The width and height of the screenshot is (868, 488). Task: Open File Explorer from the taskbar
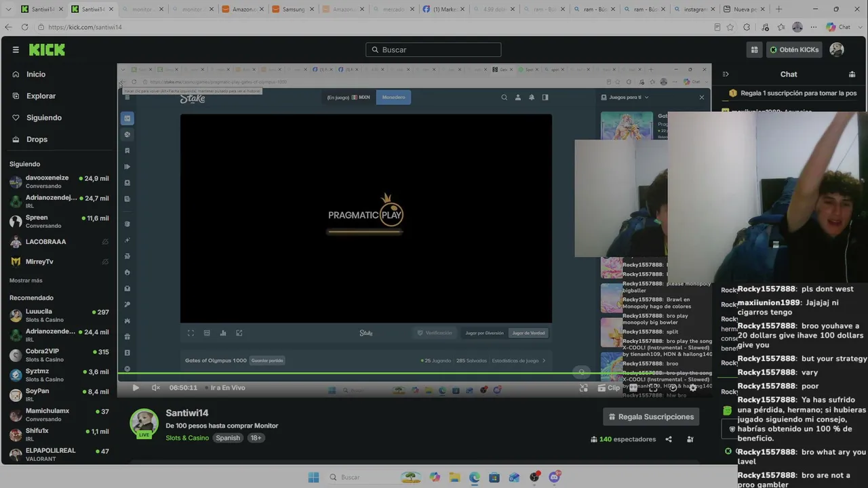click(454, 477)
